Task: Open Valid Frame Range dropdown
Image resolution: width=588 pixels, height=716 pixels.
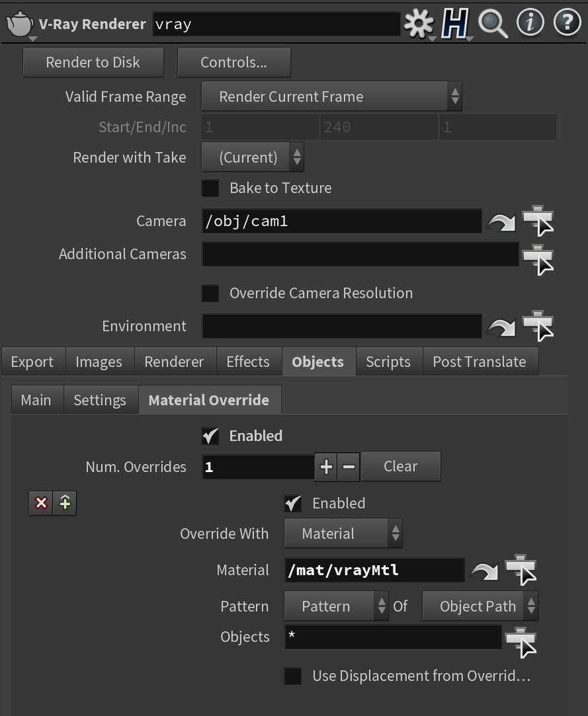Action: 331,97
